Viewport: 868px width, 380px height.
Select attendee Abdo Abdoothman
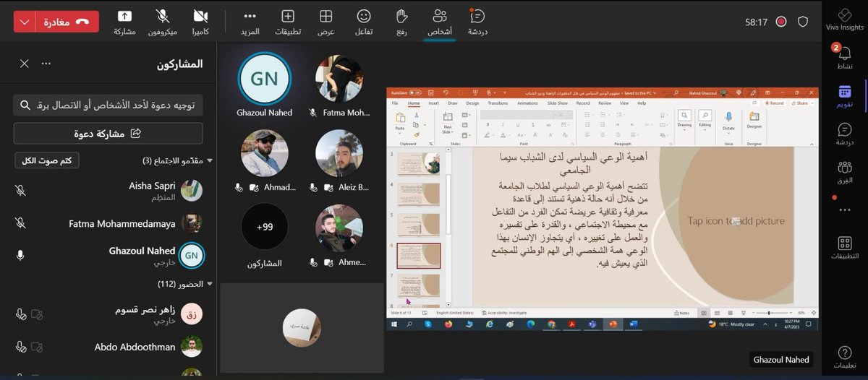(x=109, y=347)
